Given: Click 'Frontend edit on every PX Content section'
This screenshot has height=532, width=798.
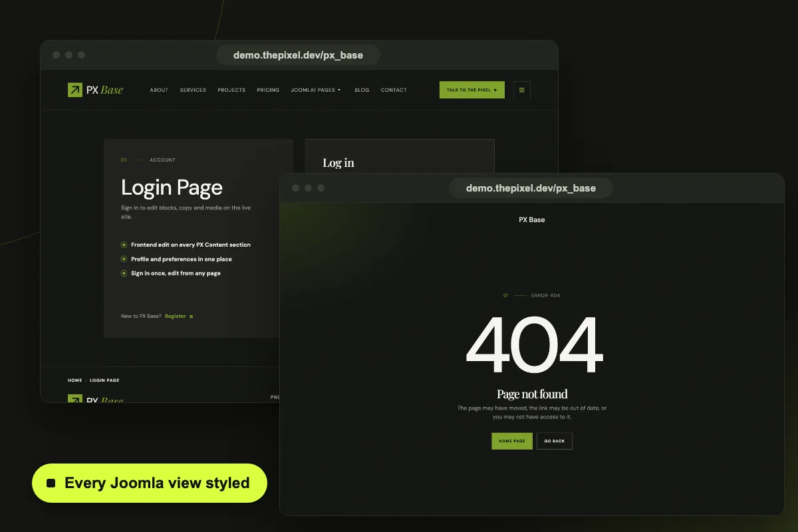Looking at the screenshot, I should click(x=191, y=245).
